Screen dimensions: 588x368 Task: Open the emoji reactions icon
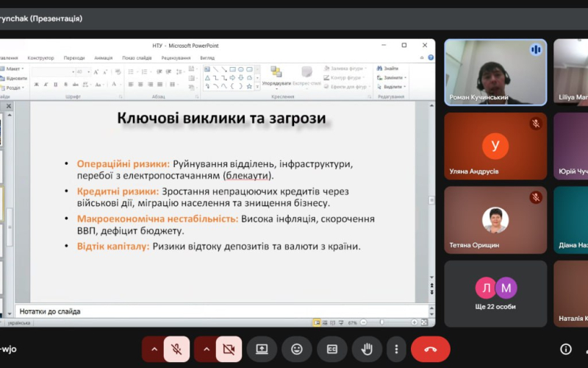click(297, 349)
